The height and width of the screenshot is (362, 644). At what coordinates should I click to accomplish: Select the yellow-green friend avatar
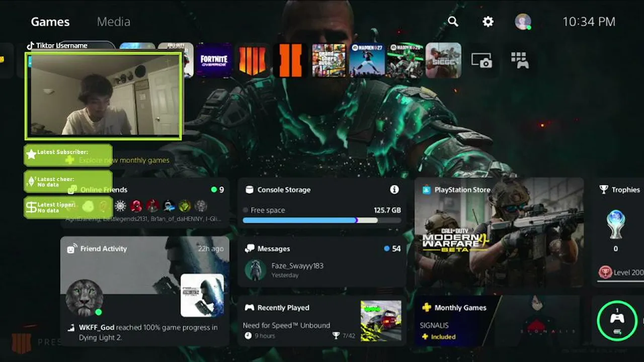[x=185, y=206]
